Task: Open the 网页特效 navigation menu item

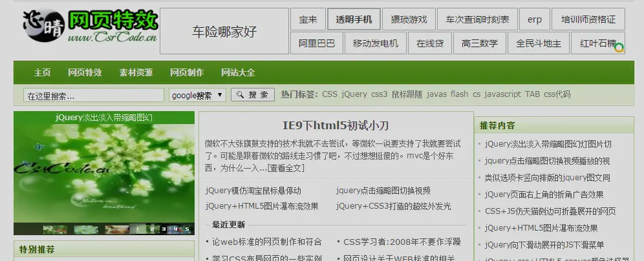Action: click(85, 72)
